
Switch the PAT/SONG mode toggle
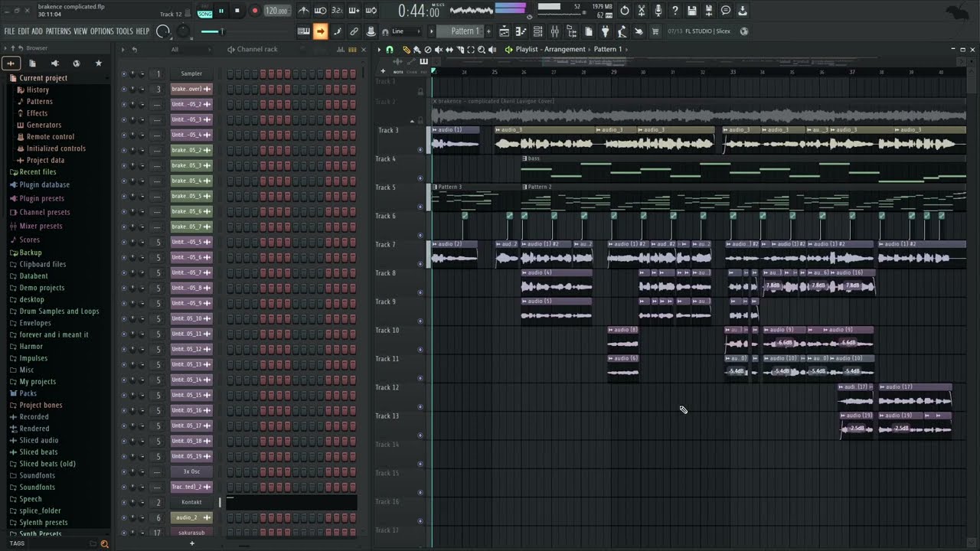(x=205, y=11)
